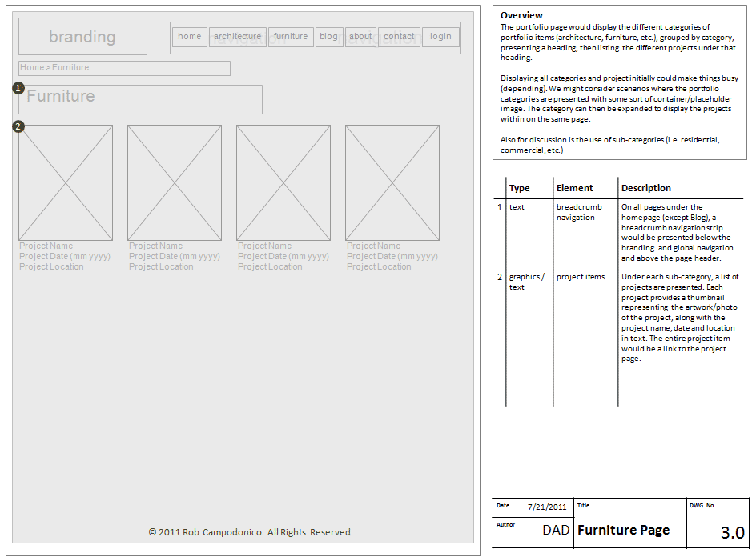Open the fourth project thumbnail placeholder
The height and width of the screenshot is (557, 756).
pyautogui.click(x=392, y=182)
